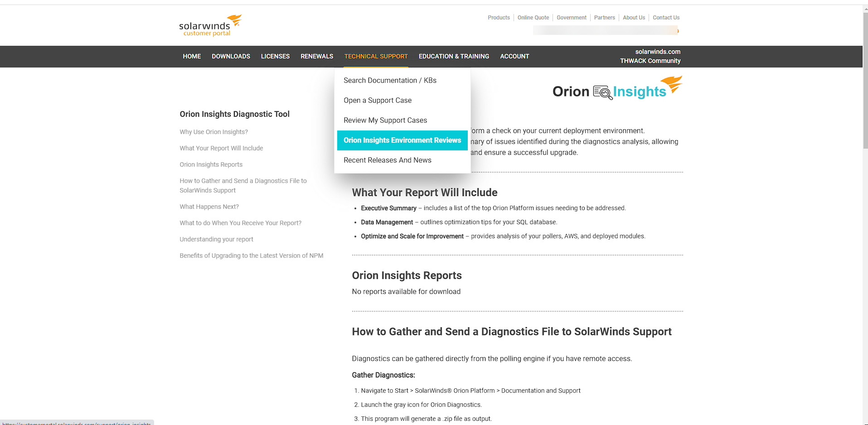
Task: Click the Orion Insights Diagnostic Tool heading
Action: tap(234, 114)
